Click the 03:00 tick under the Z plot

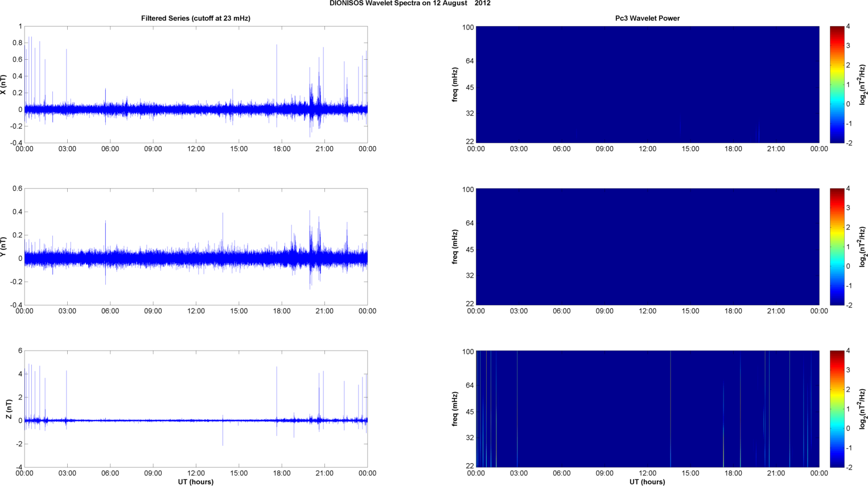click(67, 473)
